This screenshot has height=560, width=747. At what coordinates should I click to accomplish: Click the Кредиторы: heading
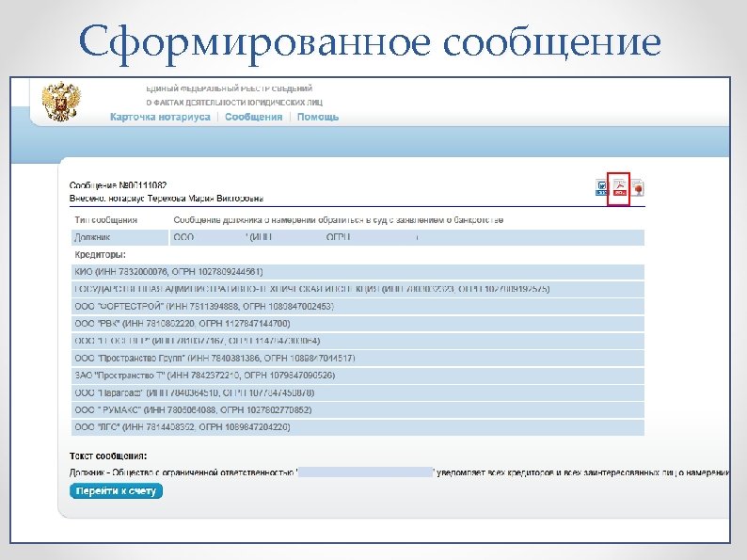click(x=100, y=254)
